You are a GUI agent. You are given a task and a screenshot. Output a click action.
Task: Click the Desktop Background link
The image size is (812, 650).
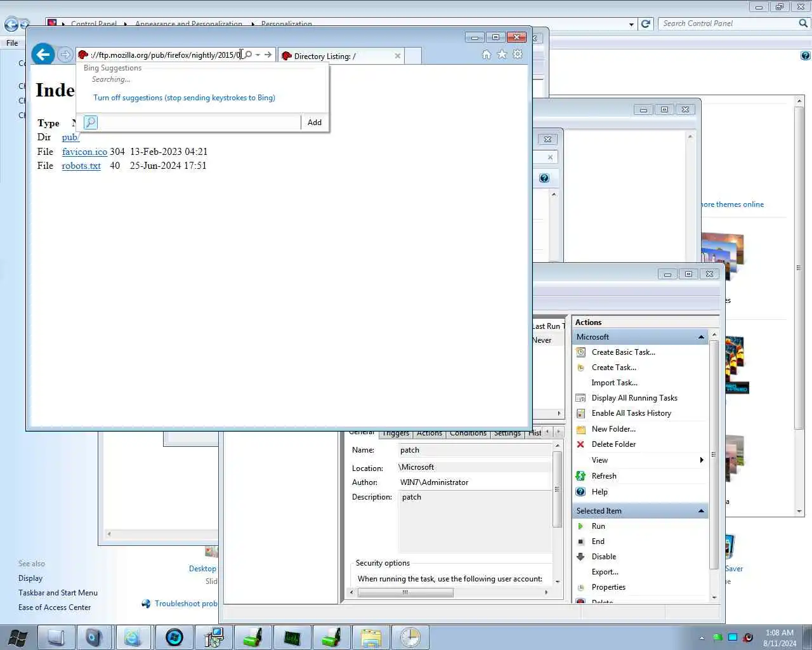[x=203, y=569]
